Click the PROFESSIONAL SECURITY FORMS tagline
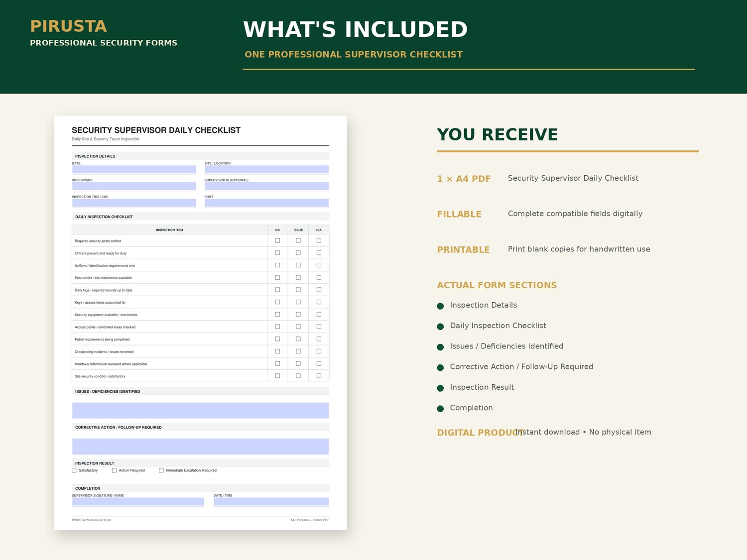This screenshot has width=747, height=560. click(104, 43)
